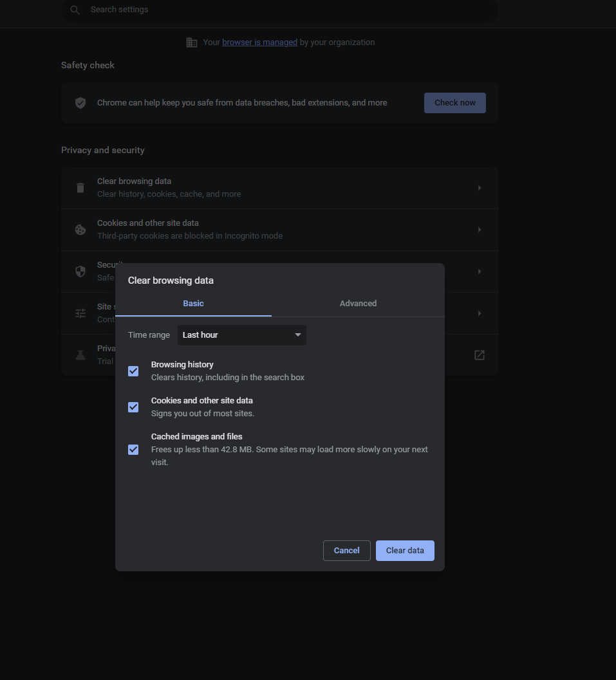Click the managed organization building icon
Viewport: 616px width, 680px height.
(x=192, y=42)
